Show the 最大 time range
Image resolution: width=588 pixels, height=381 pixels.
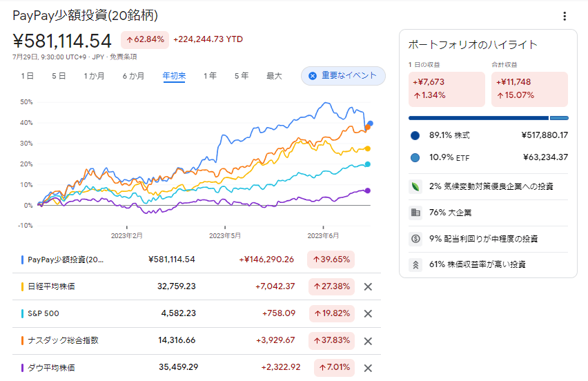[x=274, y=76]
